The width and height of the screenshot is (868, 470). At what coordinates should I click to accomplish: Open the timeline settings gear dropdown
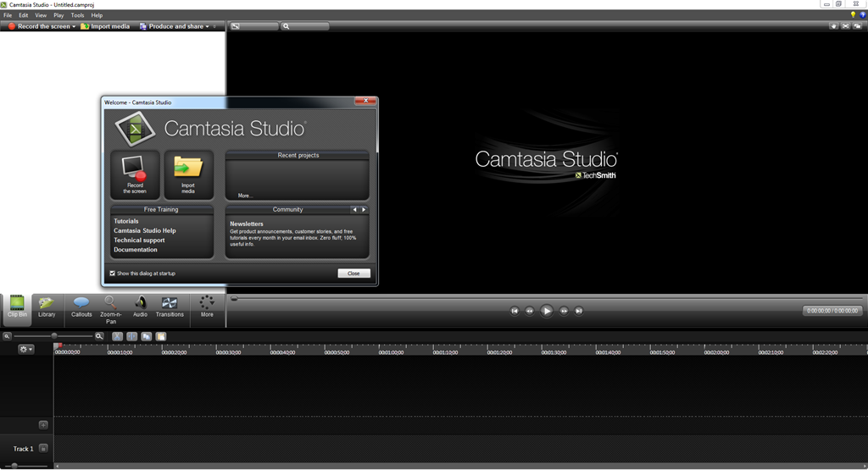[x=25, y=349]
